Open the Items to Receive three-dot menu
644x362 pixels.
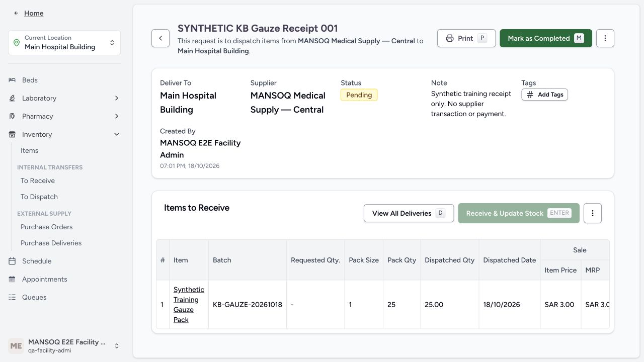[593, 213]
